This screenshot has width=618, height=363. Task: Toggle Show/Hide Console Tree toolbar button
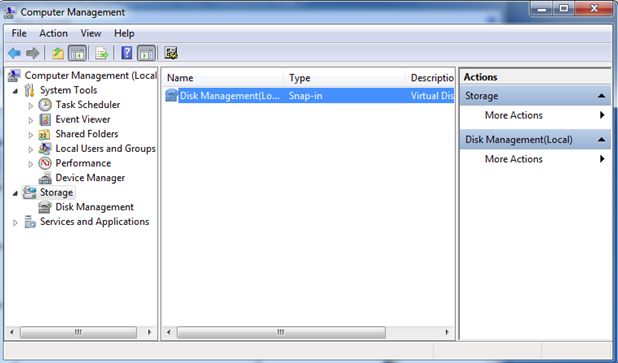tap(77, 53)
